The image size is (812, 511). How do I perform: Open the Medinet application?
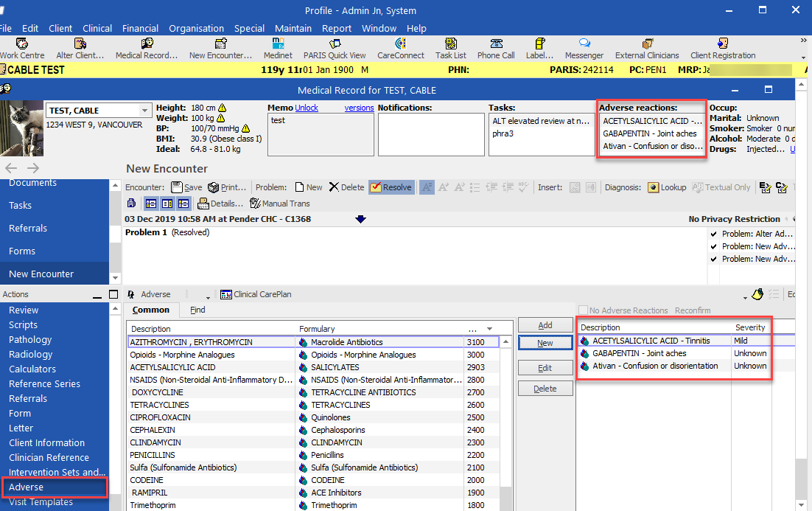278,49
